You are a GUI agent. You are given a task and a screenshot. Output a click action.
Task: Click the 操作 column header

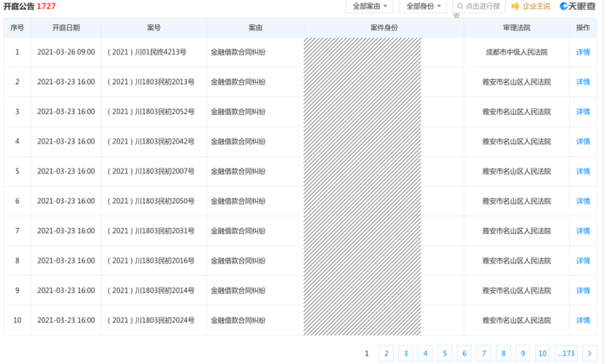pyautogui.click(x=583, y=28)
